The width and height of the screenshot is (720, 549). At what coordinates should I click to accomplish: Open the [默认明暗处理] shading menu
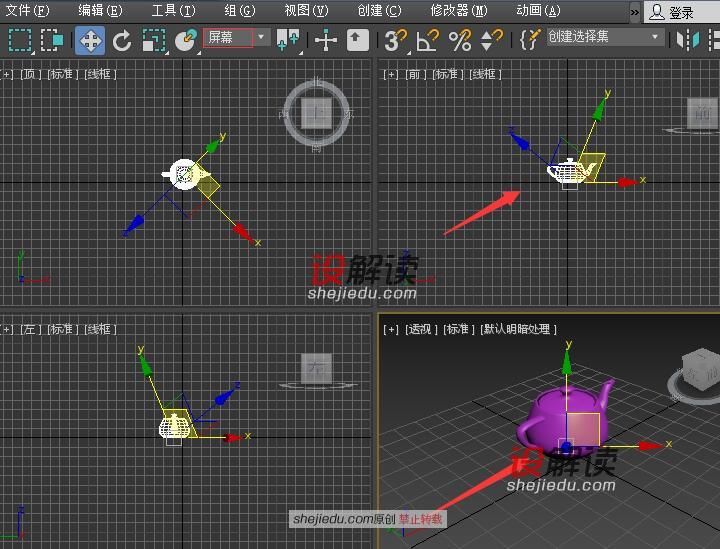518,329
